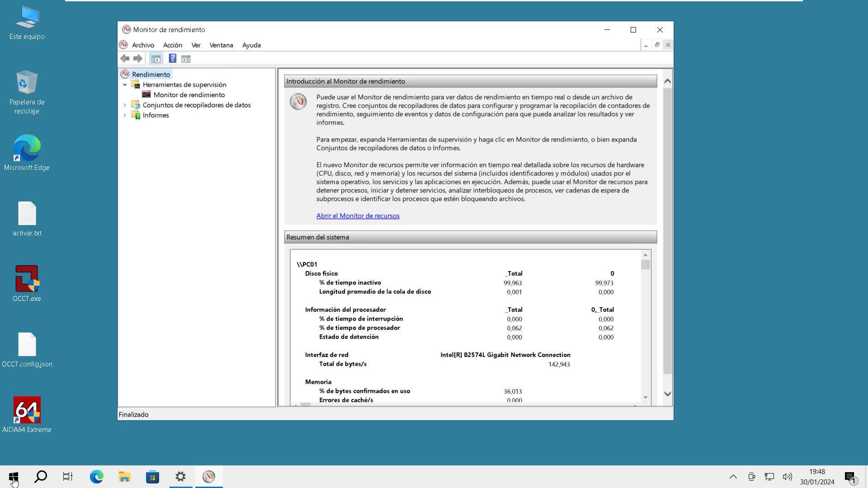Open AIDA64 Extreme desktop shortcut

click(27, 414)
